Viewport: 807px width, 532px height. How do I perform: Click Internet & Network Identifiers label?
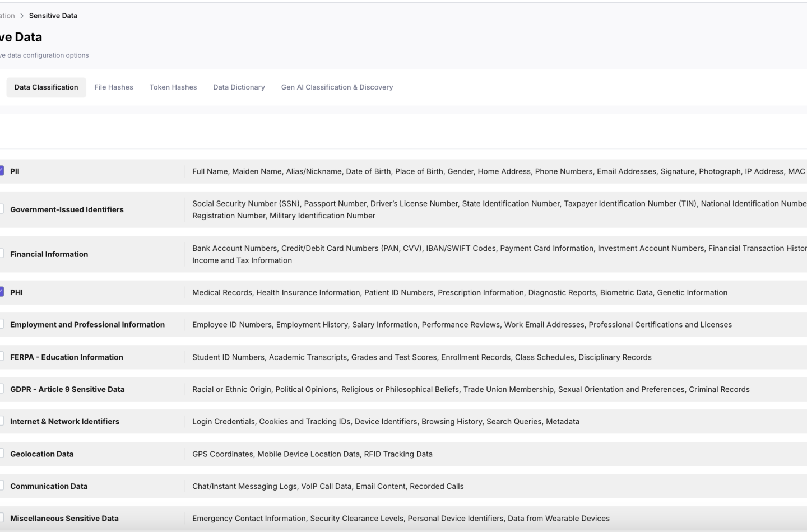tap(64, 422)
